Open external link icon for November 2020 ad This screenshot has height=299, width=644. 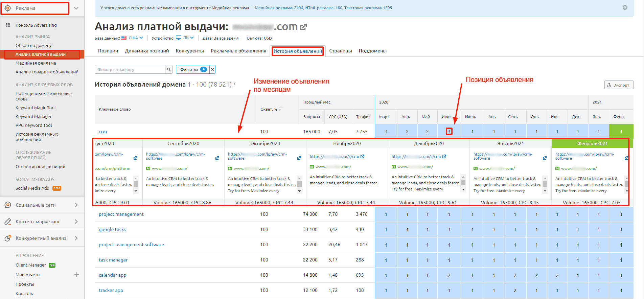[x=362, y=157]
